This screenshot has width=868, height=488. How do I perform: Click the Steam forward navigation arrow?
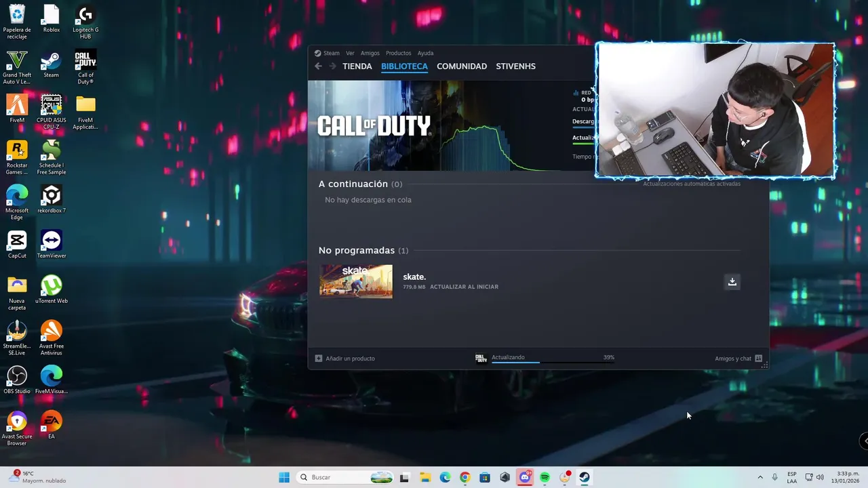coord(332,66)
